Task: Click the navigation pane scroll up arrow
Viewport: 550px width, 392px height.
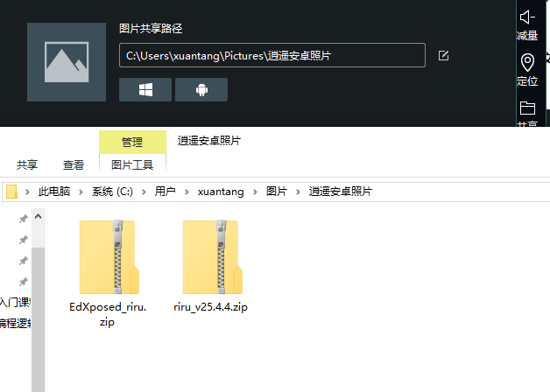Action: coord(39,216)
